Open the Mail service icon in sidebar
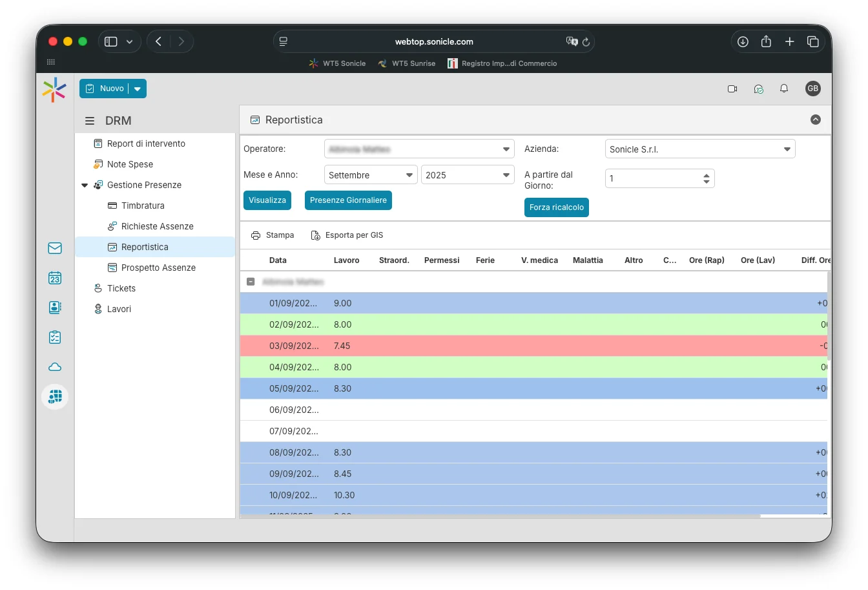This screenshot has width=868, height=590. coord(55,248)
